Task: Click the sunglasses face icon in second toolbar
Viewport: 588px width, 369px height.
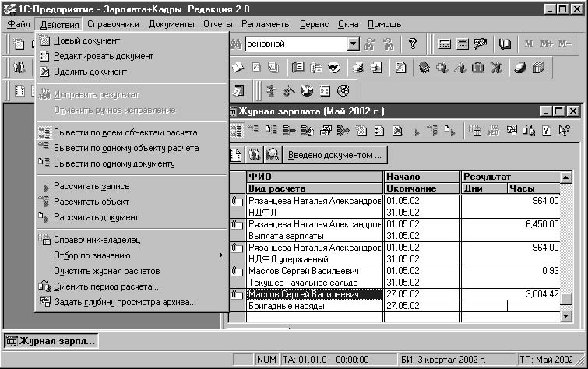Action: (x=334, y=68)
